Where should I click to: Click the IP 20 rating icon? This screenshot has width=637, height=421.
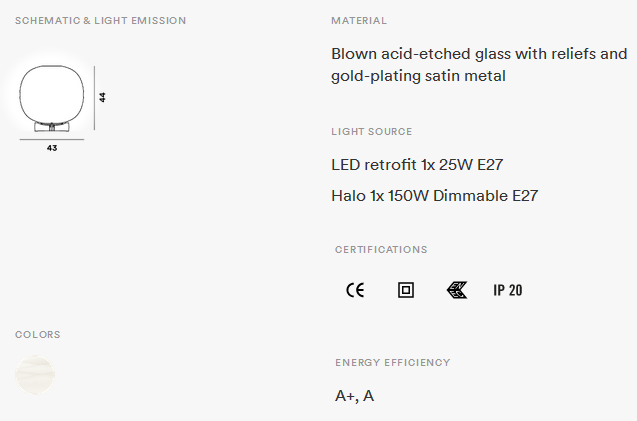pos(508,290)
